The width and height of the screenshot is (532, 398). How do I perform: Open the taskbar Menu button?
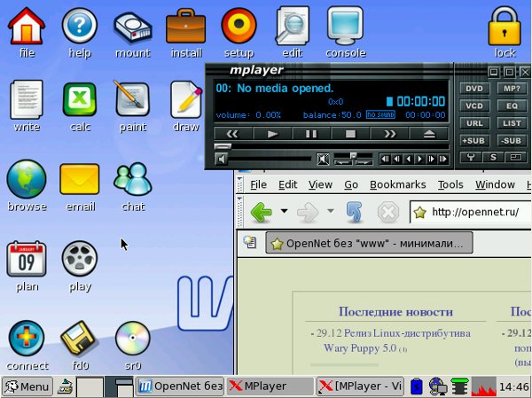27,386
